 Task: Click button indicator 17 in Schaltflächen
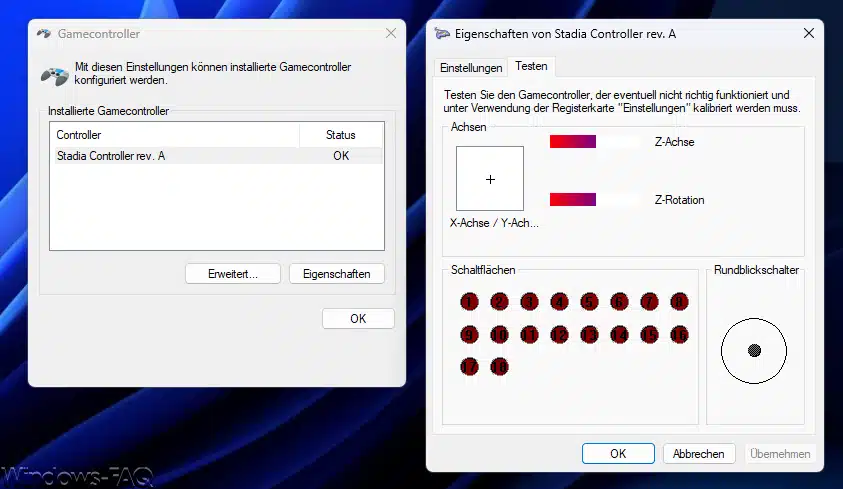click(469, 367)
